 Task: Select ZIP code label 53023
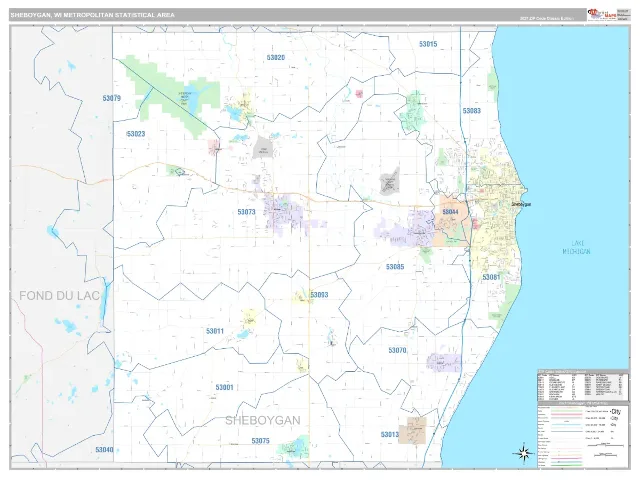point(136,134)
